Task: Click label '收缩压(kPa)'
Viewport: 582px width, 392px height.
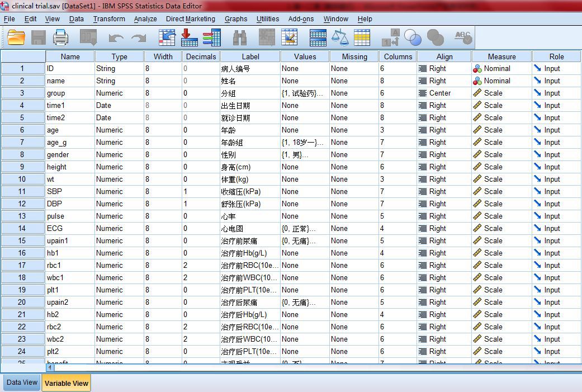Action: [241, 192]
